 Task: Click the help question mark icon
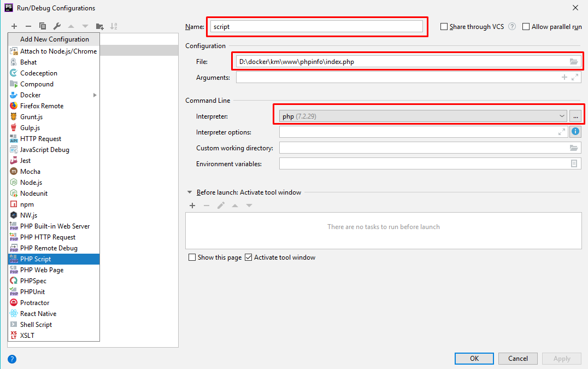tap(12, 359)
